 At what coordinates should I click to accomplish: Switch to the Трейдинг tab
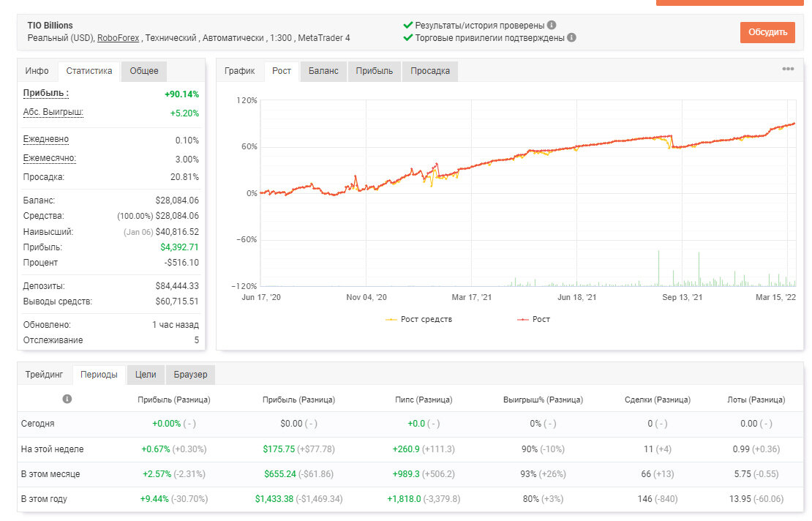44,375
